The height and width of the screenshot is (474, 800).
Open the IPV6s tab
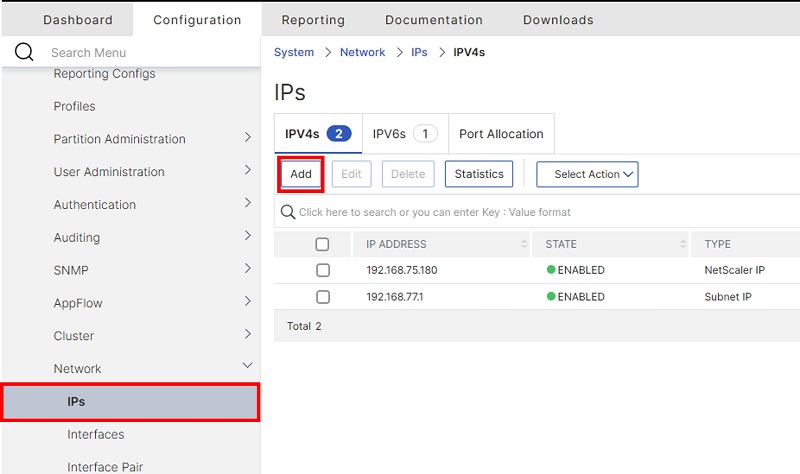click(x=405, y=134)
